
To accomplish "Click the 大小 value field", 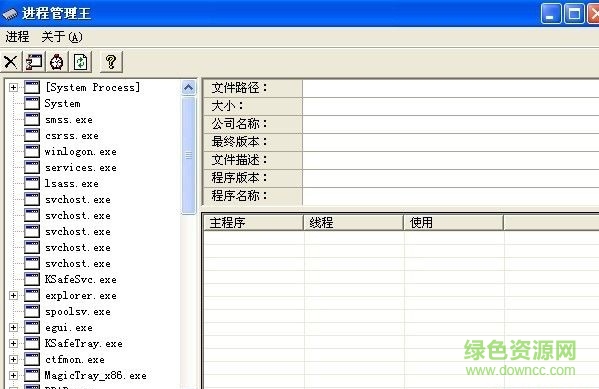I will pos(451,106).
